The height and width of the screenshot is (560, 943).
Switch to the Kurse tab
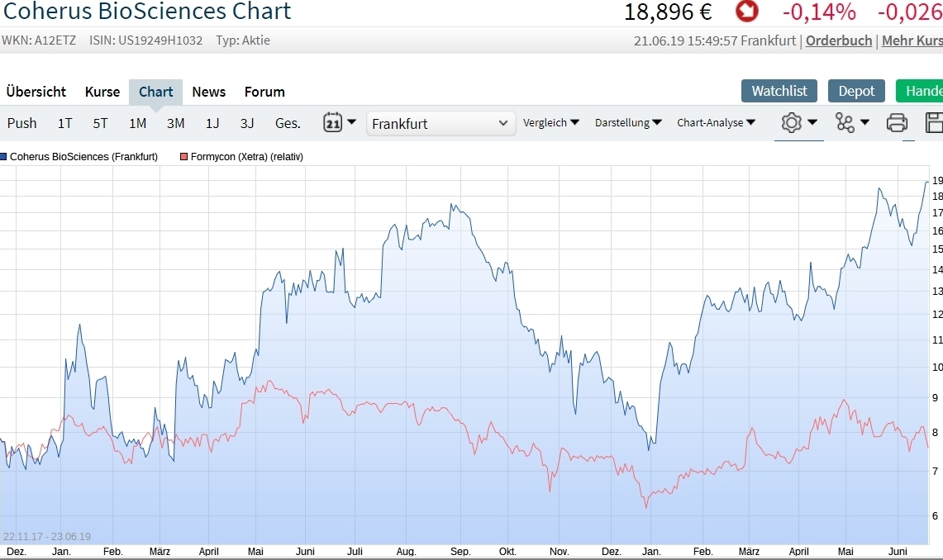[102, 92]
